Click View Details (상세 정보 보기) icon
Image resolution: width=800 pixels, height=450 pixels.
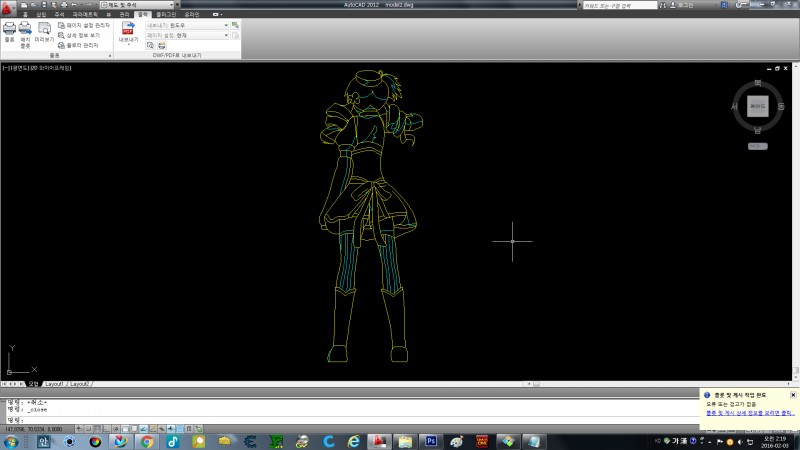click(80, 35)
